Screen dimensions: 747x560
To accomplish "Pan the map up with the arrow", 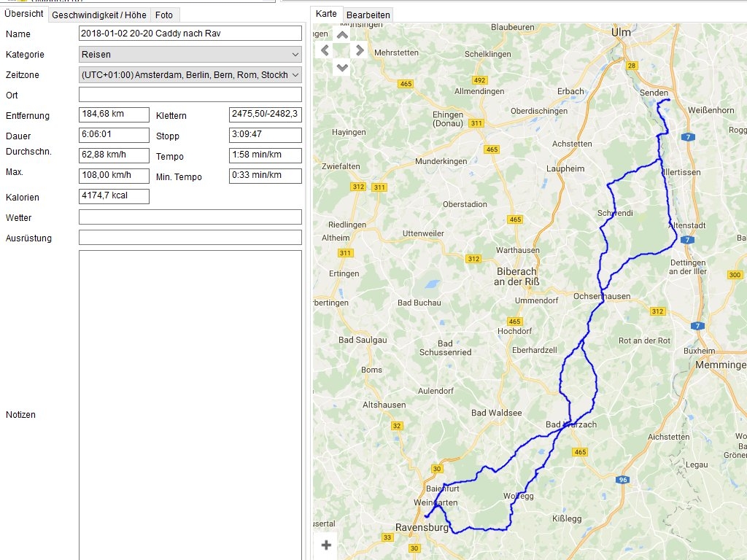I will (341, 34).
